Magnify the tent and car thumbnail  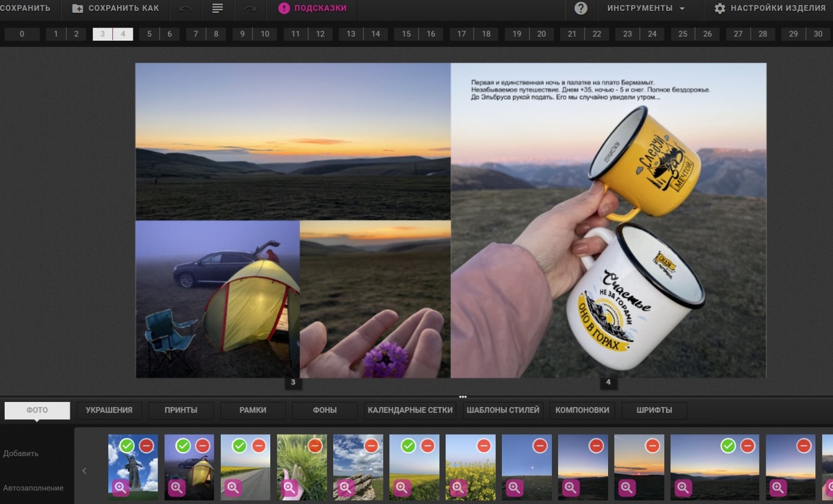coord(176,488)
